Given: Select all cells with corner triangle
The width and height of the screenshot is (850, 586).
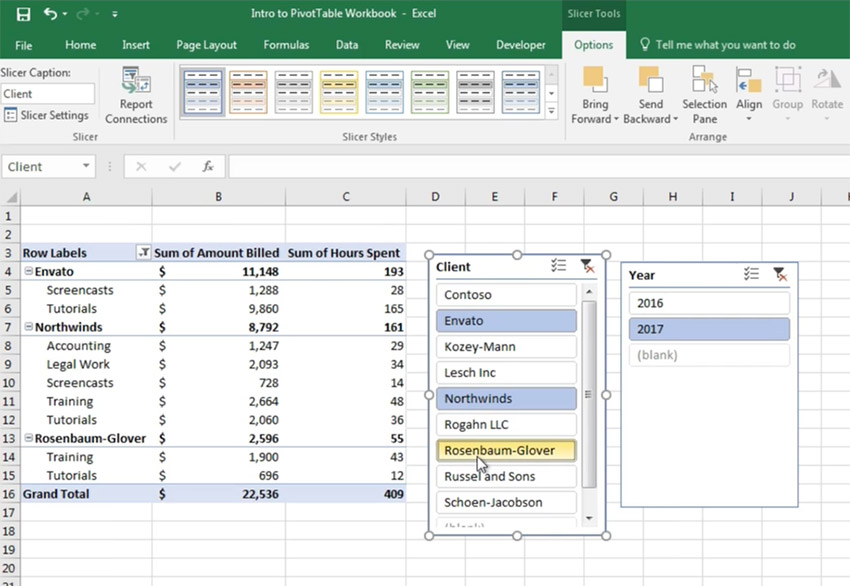Looking at the screenshot, I should click(10, 197).
